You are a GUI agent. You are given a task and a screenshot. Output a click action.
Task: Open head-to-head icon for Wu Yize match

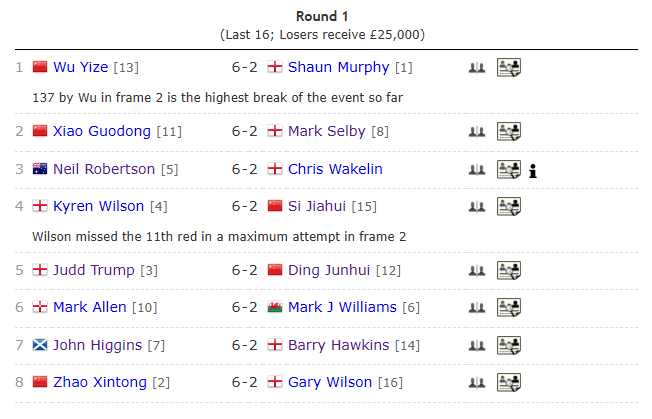pyautogui.click(x=477, y=68)
